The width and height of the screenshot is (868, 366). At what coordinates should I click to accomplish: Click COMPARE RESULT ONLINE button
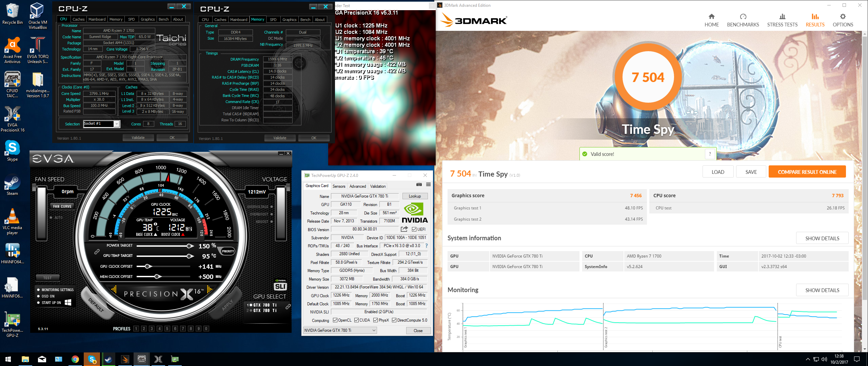coord(807,172)
